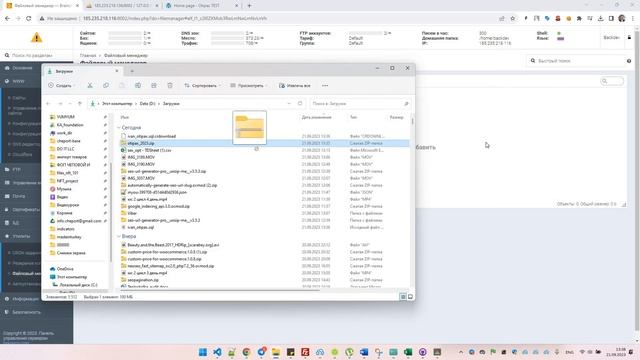The height and width of the screenshot is (360, 640).
Task: Click the Delete trash icon in Explorer toolbar
Action: tap(170, 85)
